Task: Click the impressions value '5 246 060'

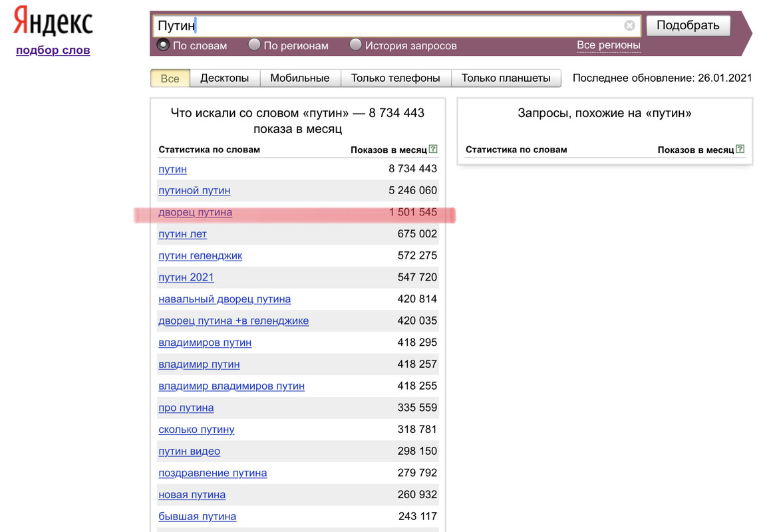Action: click(x=412, y=191)
